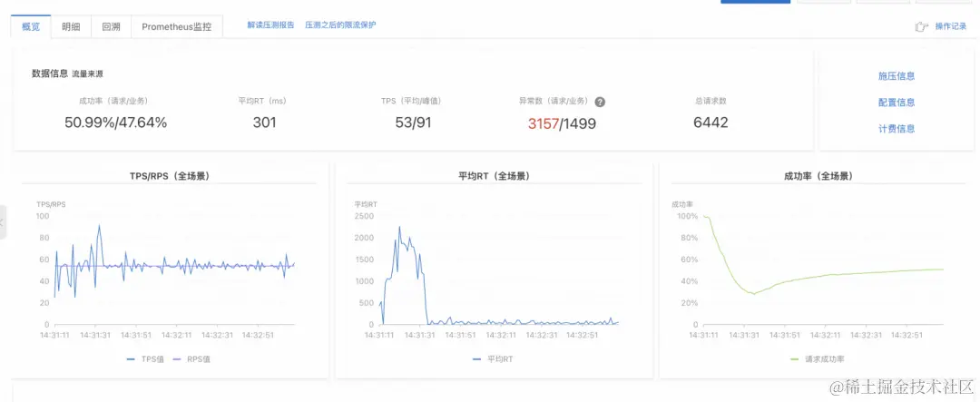Open the 明细 tab

point(71,27)
